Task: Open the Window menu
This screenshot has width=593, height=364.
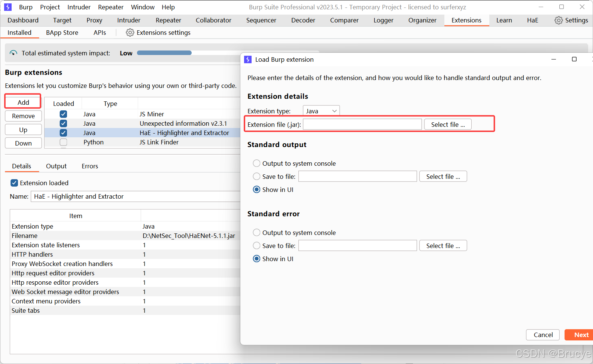Action: (143, 7)
